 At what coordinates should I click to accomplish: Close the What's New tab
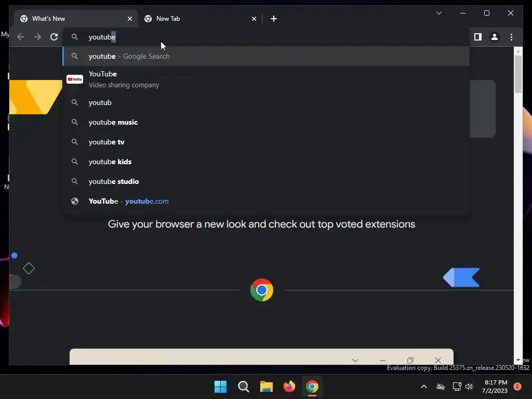point(129,19)
